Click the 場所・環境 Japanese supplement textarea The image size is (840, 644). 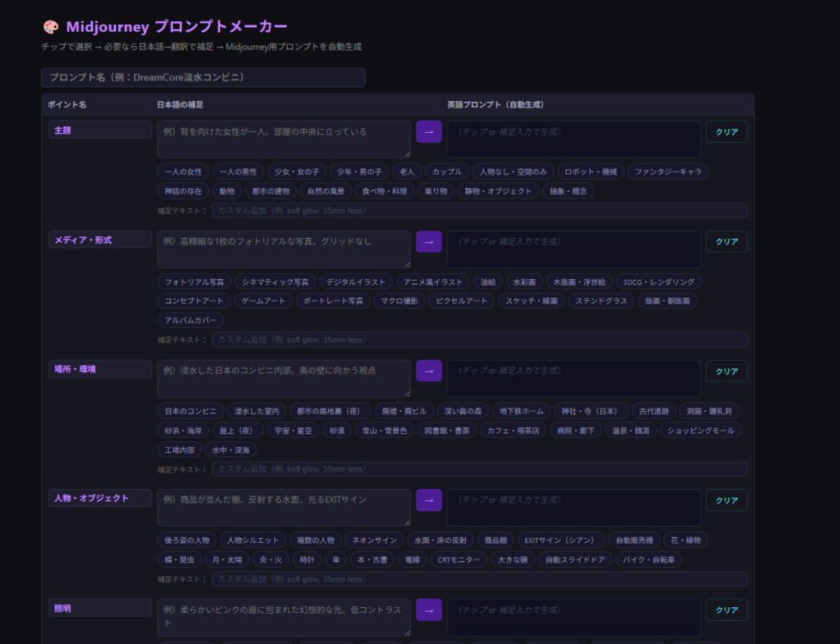click(284, 378)
